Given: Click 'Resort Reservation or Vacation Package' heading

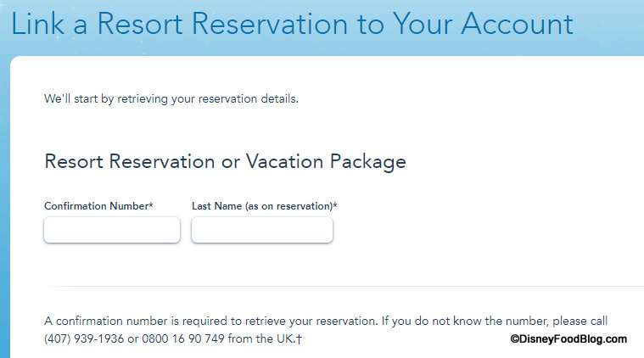Looking at the screenshot, I should pyautogui.click(x=225, y=161).
